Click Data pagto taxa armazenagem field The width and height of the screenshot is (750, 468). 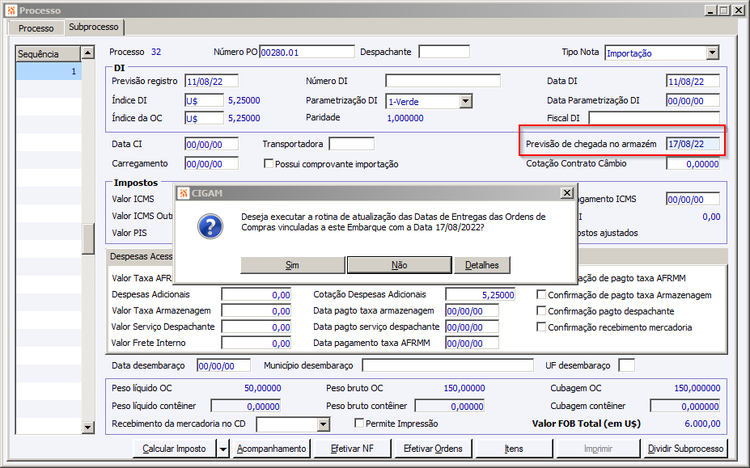pyautogui.click(x=472, y=311)
